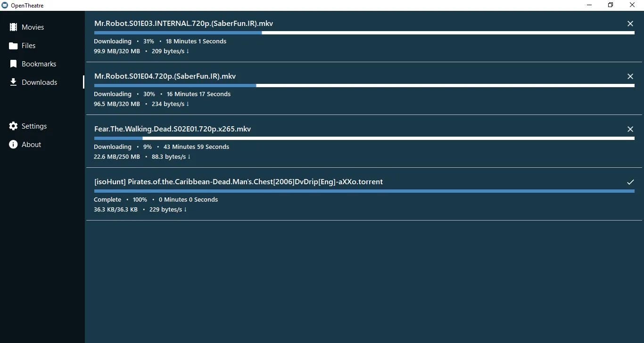Image resolution: width=644 pixels, height=343 pixels.
Task: Switch to the Files section
Action: (28, 45)
